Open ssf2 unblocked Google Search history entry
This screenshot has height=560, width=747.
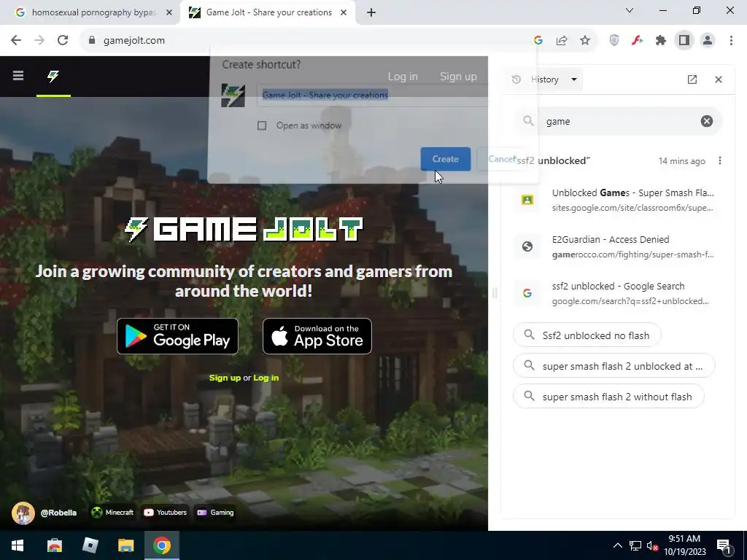point(619,293)
